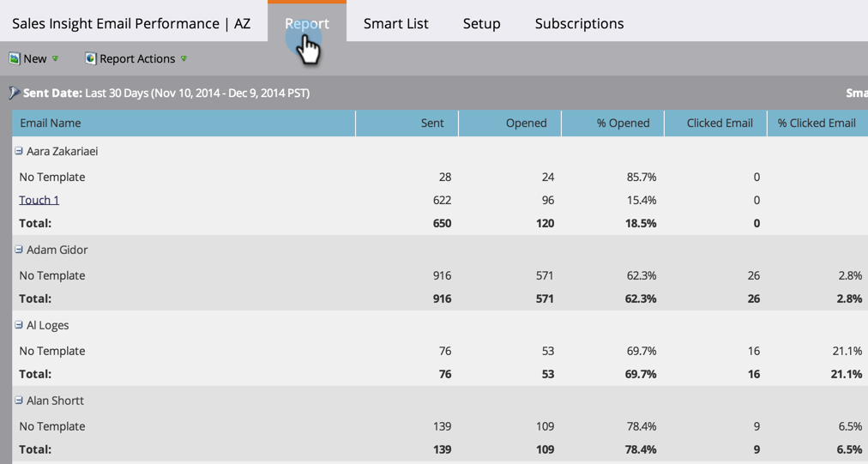Open the Setup tab
868x464 pixels.
point(482,23)
